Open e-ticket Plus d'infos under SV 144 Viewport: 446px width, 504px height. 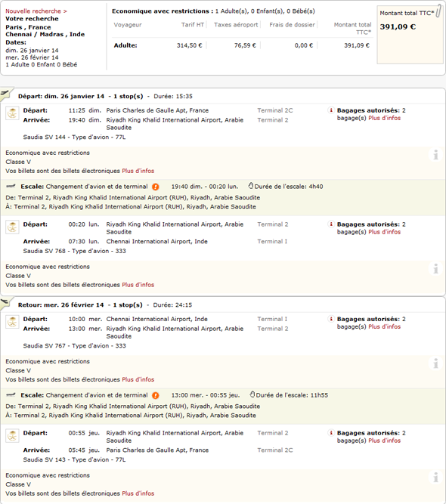(138, 171)
